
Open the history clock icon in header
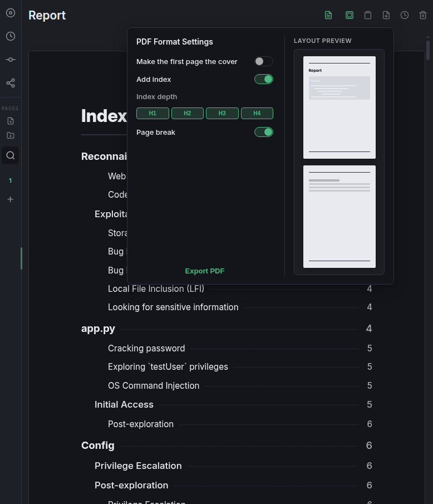(x=405, y=15)
